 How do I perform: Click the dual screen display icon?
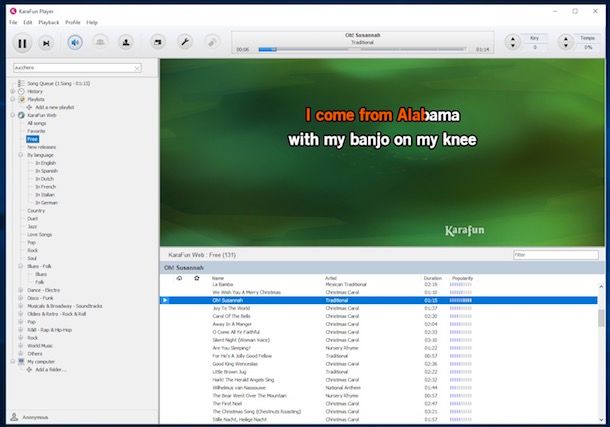coord(157,42)
